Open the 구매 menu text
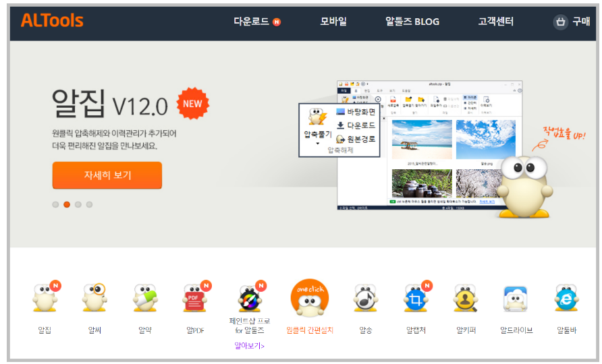The image size is (602, 364). pos(581,21)
